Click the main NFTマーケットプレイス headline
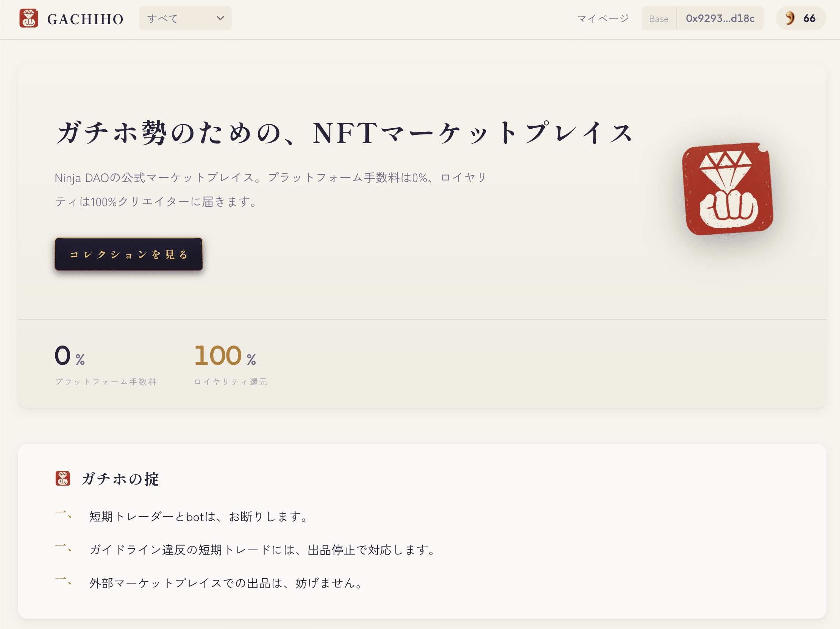The image size is (840, 629). 344,133
